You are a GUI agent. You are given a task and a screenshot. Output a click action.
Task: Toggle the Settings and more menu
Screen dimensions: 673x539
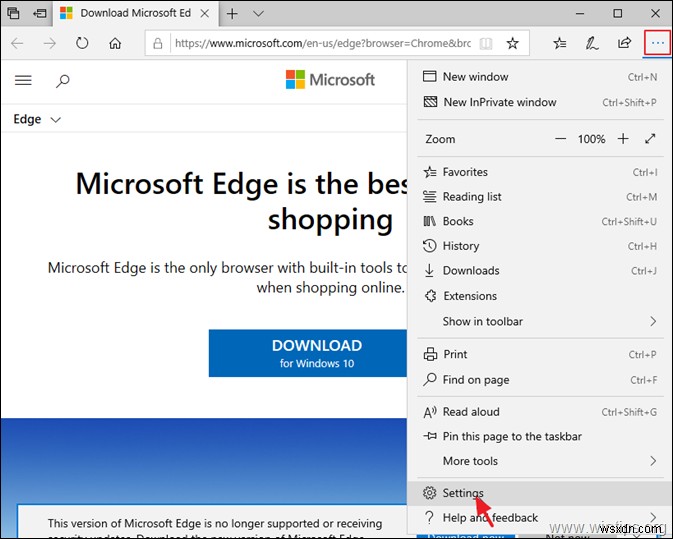pyautogui.click(x=657, y=43)
